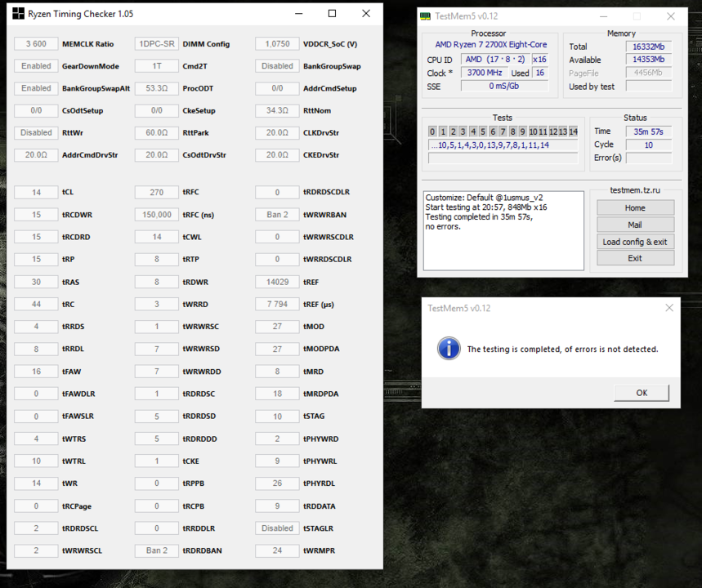Click the tSTAGLR Disabled field
The height and width of the screenshot is (588, 702).
pos(277,528)
